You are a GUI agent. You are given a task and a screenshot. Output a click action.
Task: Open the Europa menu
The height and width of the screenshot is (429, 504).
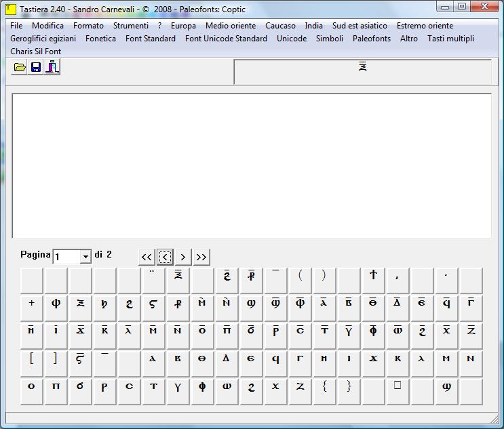183,26
